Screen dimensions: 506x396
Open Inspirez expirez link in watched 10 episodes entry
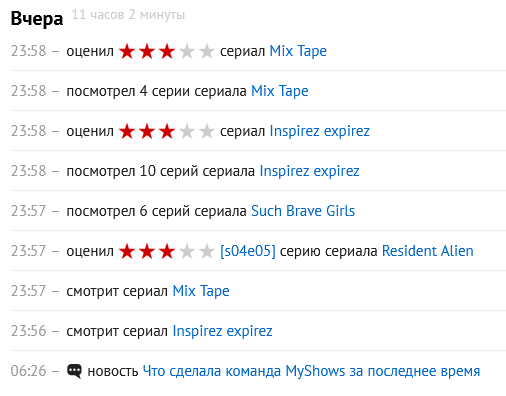(310, 171)
